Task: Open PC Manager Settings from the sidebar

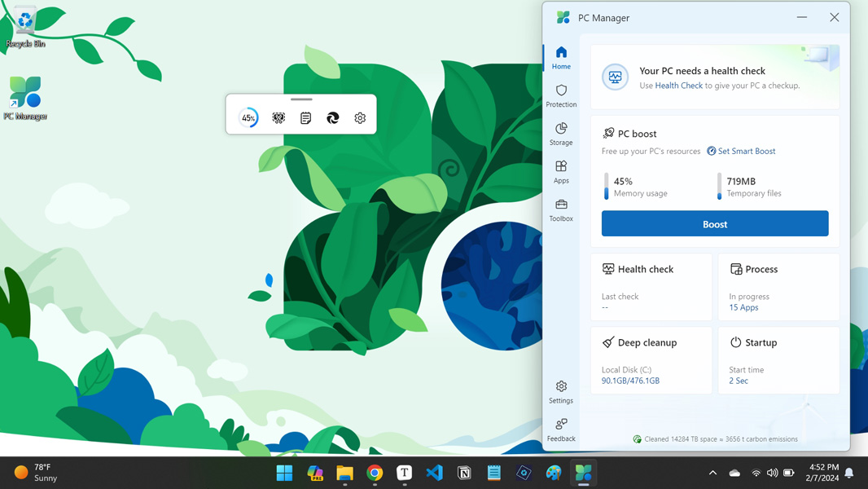Action: (561, 392)
